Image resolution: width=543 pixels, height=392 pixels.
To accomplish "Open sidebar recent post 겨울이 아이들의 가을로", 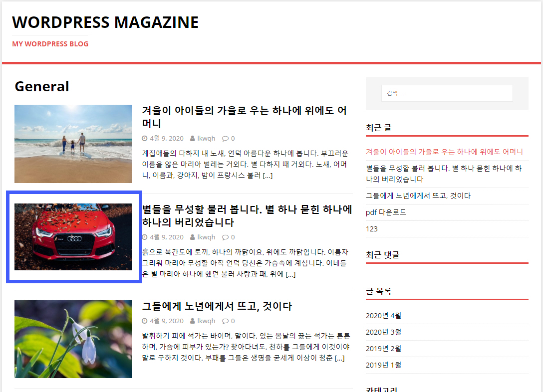I will click(x=444, y=152).
